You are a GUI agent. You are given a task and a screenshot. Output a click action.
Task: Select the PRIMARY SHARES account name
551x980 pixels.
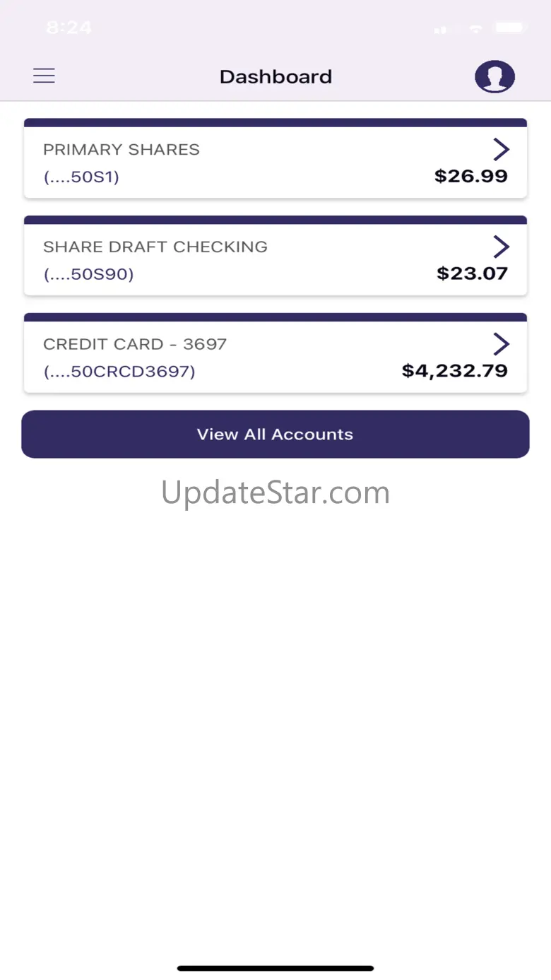[122, 150]
